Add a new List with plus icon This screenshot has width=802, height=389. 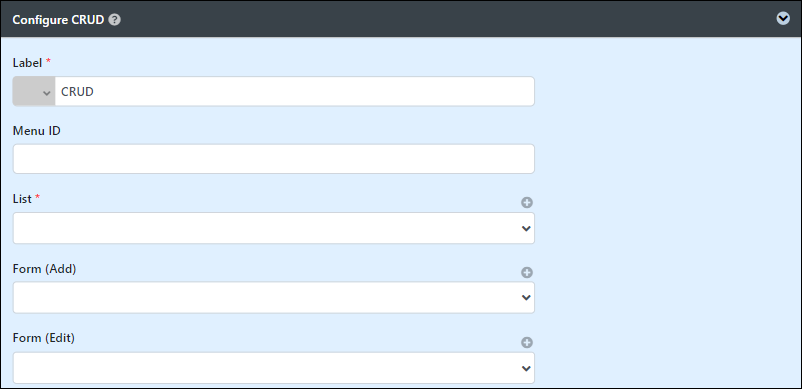(527, 202)
